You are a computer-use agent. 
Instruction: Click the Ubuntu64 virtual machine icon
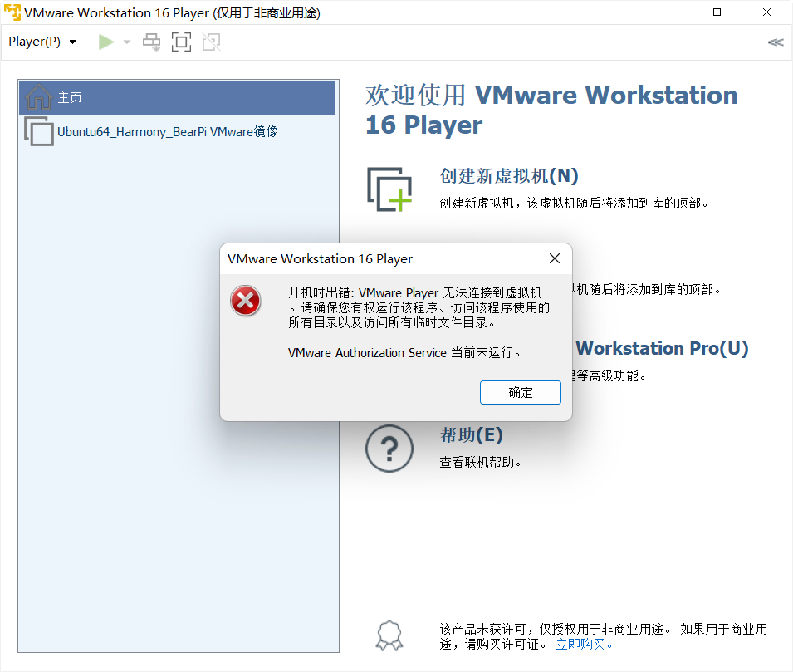coord(39,131)
